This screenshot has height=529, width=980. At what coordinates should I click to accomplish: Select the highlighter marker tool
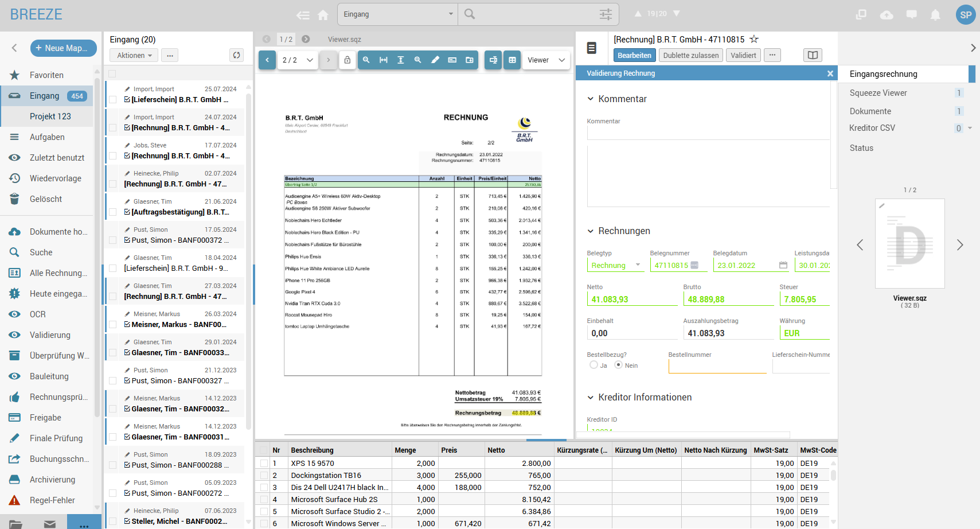(x=435, y=60)
